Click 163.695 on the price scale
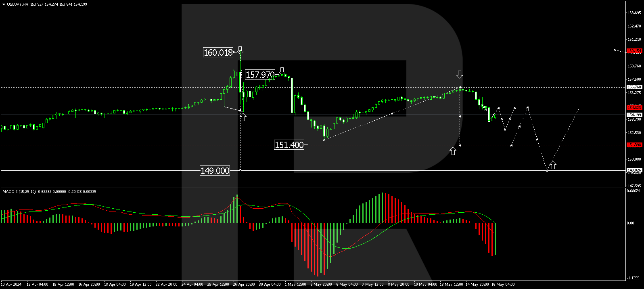Viewport: 644px width, 289px height. click(634, 13)
